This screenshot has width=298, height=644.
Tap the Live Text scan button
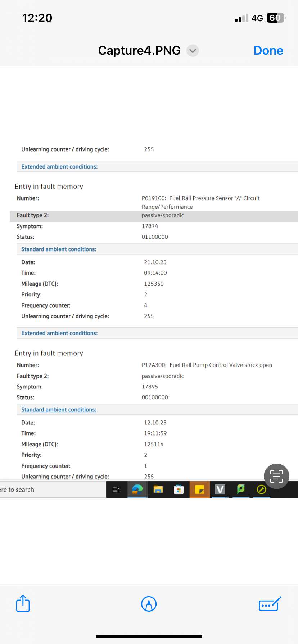coord(276,476)
